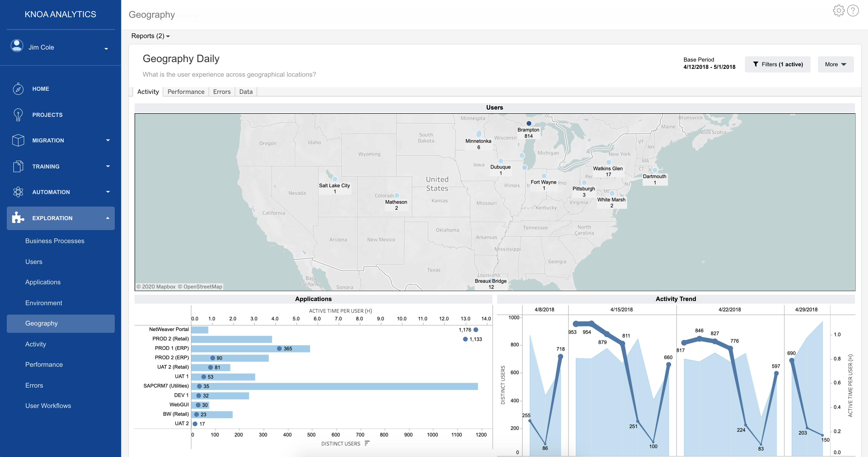Open the Filters (1 active) button

pos(777,64)
